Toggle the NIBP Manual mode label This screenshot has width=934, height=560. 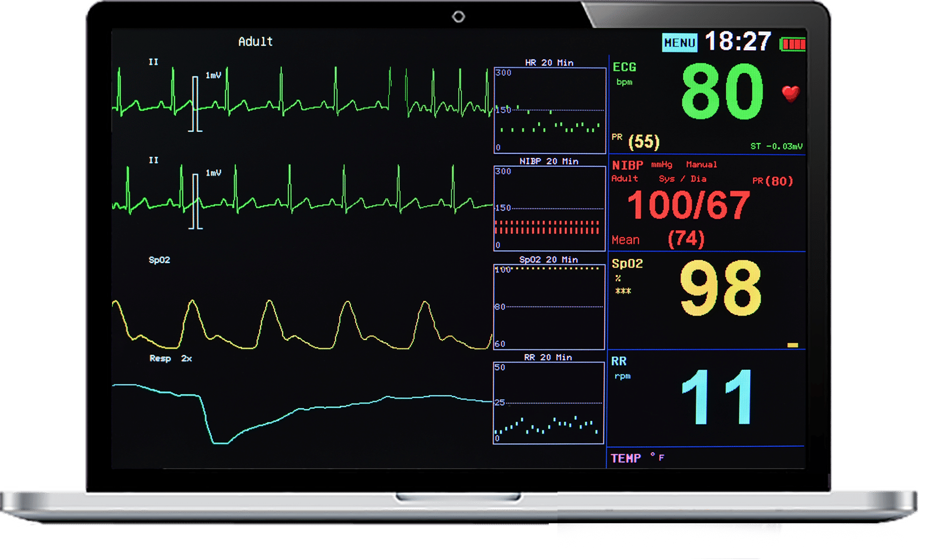point(701,164)
